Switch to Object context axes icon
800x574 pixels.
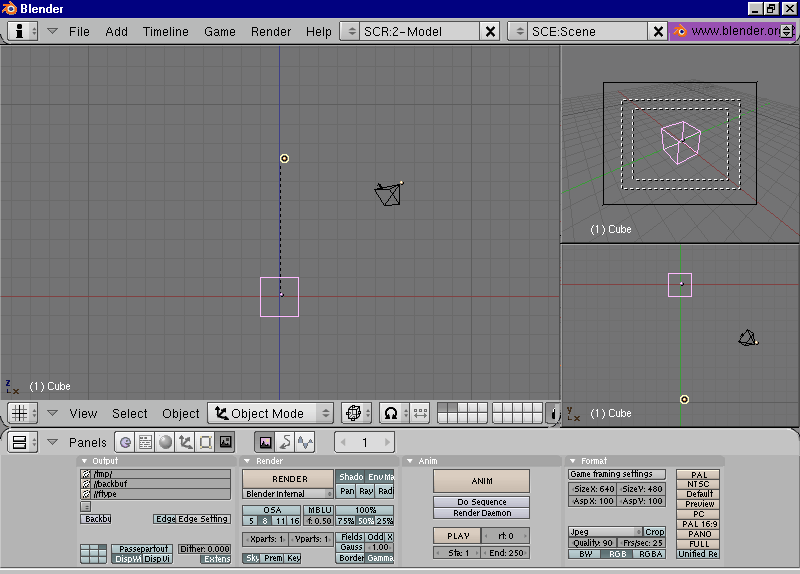click(185, 442)
